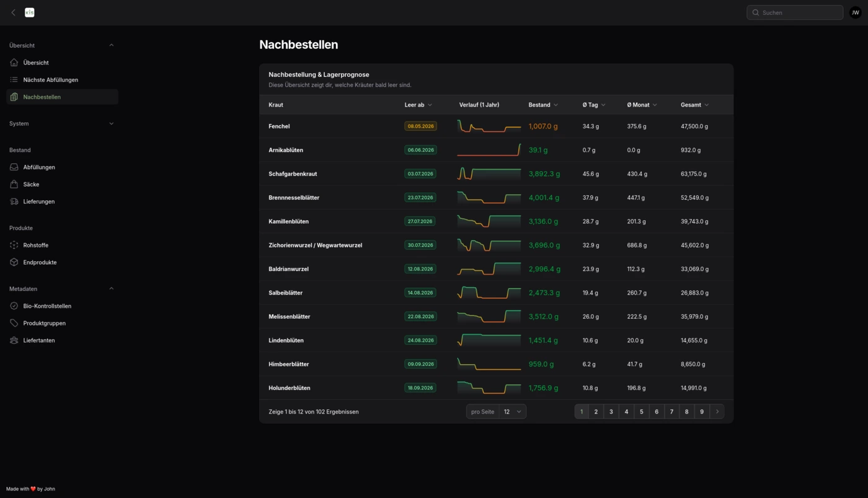Go to page 5 of results

(x=641, y=412)
